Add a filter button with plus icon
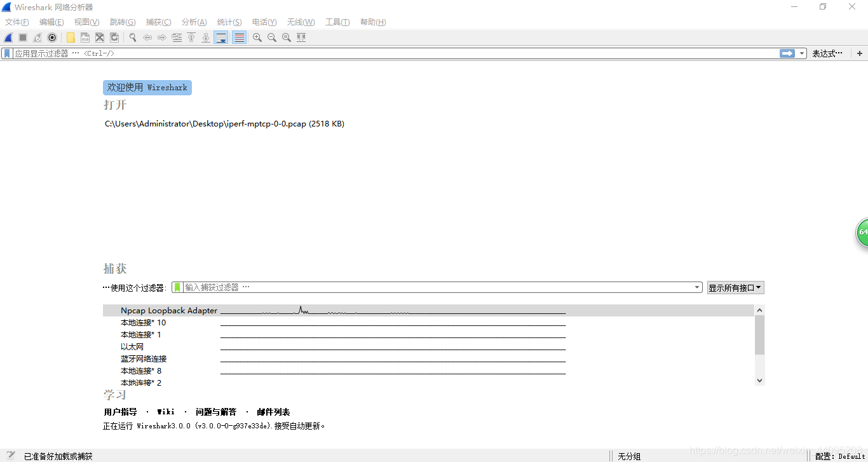This screenshot has height=462, width=868. coord(860,54)
